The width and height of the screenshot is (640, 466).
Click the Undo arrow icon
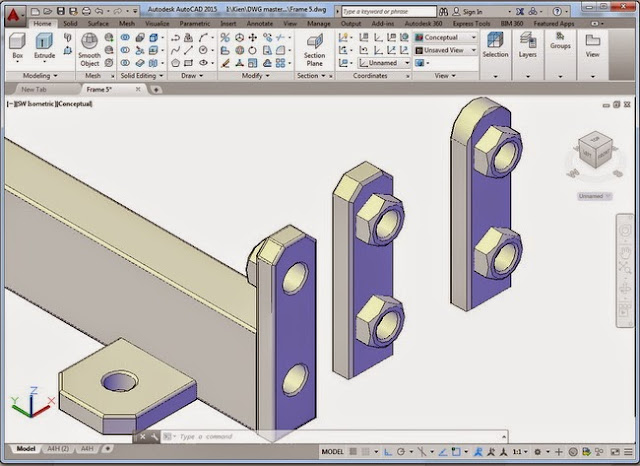pos(99,11)
